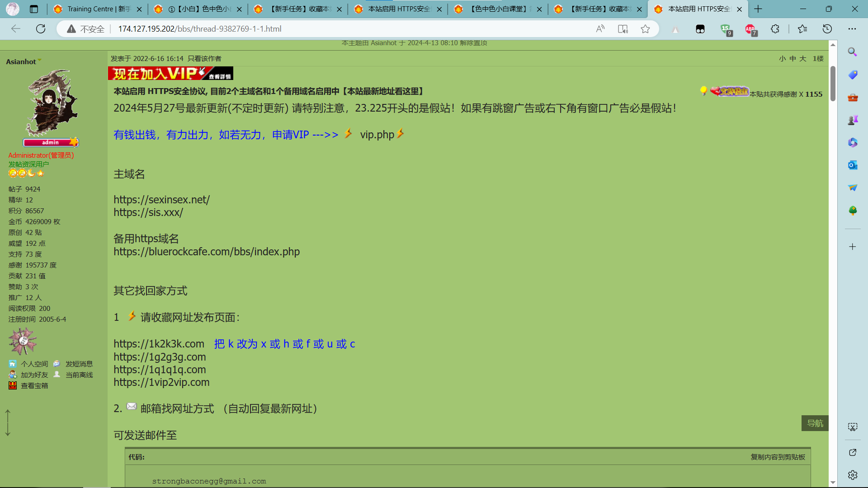The image size is (868, 488).
Task: Open the ABP extension icon
Action: [751, 29]
